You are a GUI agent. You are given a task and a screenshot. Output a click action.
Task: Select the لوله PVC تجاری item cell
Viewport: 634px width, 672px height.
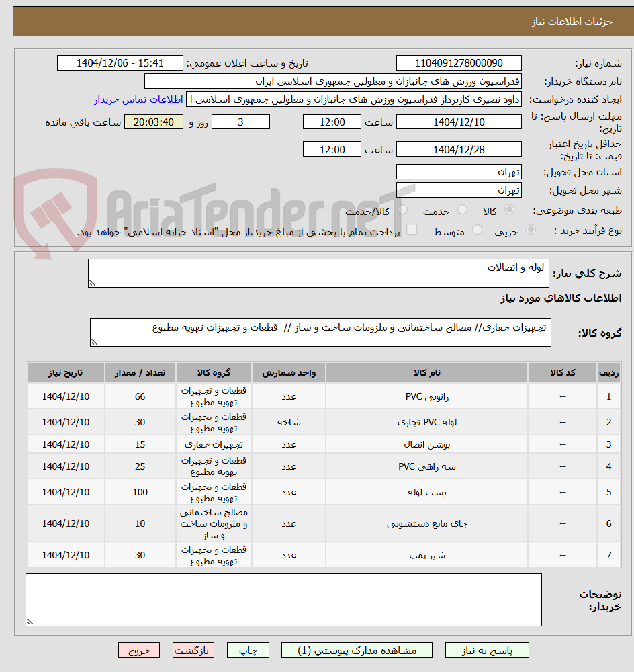(426, 422)
